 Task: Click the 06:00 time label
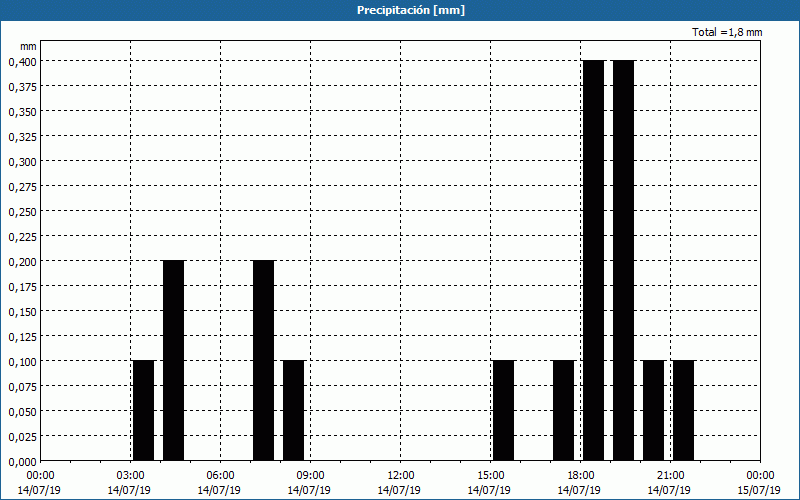click(220, 476)
